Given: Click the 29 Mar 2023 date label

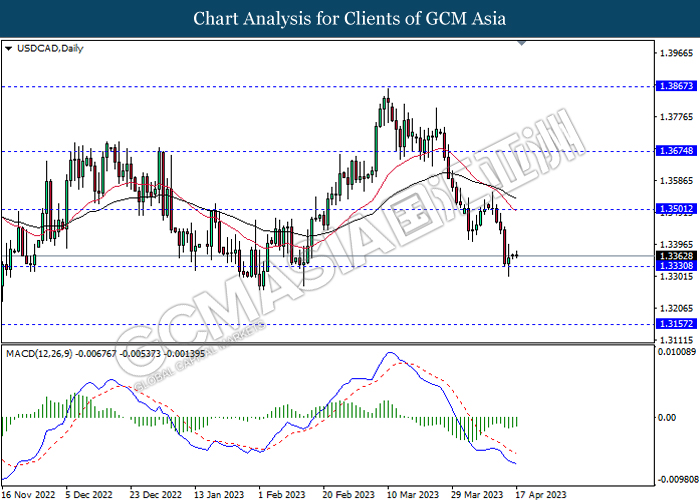Looking at the screenshot, I should click(477, 494).
